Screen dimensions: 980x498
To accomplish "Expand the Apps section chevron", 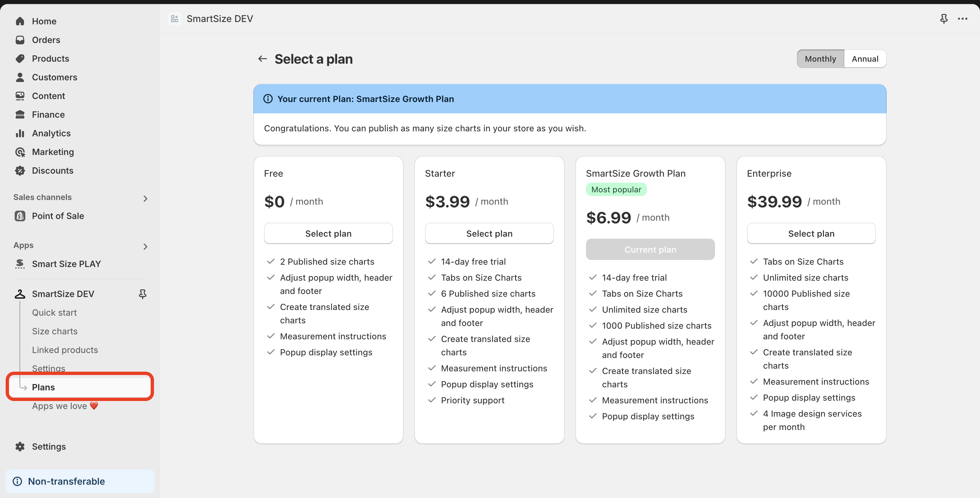I will tap(145, 247).
